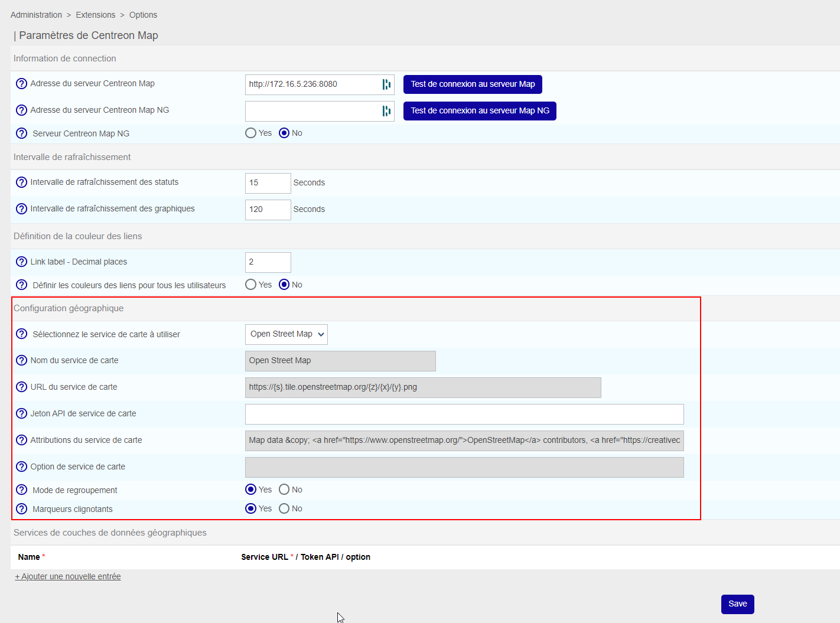840x623 pixels.
Task: Click help icon beside Serveur Centreon Map NG
Action: click(21, 133)
